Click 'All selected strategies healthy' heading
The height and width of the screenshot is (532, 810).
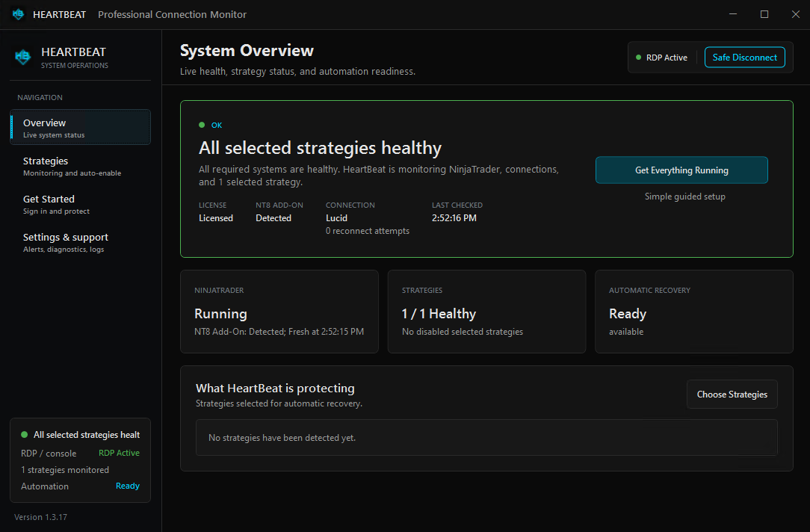(x=321, y=148)
